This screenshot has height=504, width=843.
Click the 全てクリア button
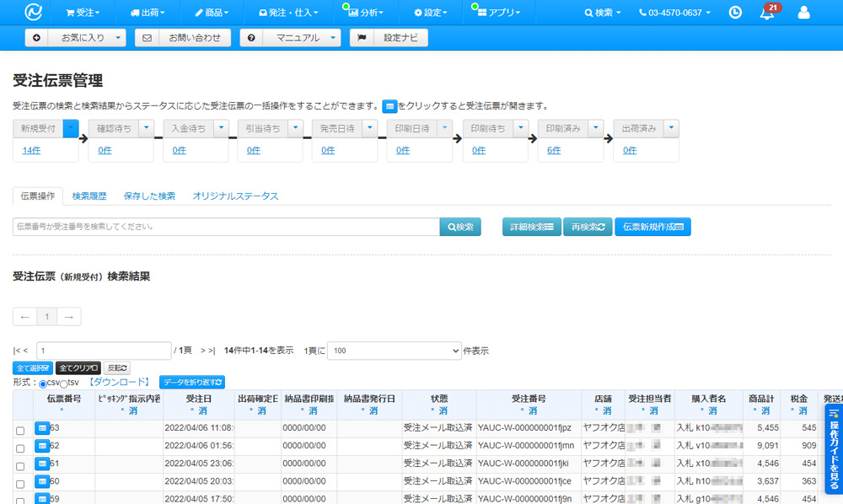click(78, 368)
